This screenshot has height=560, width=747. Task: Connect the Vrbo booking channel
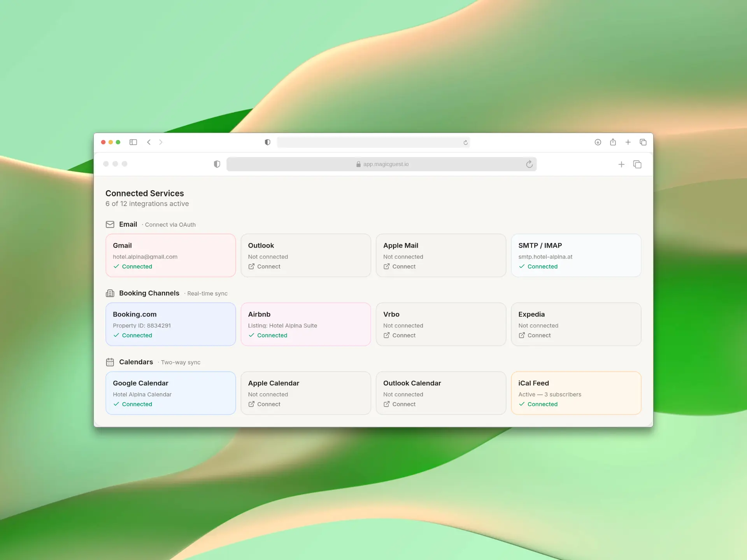399,335
